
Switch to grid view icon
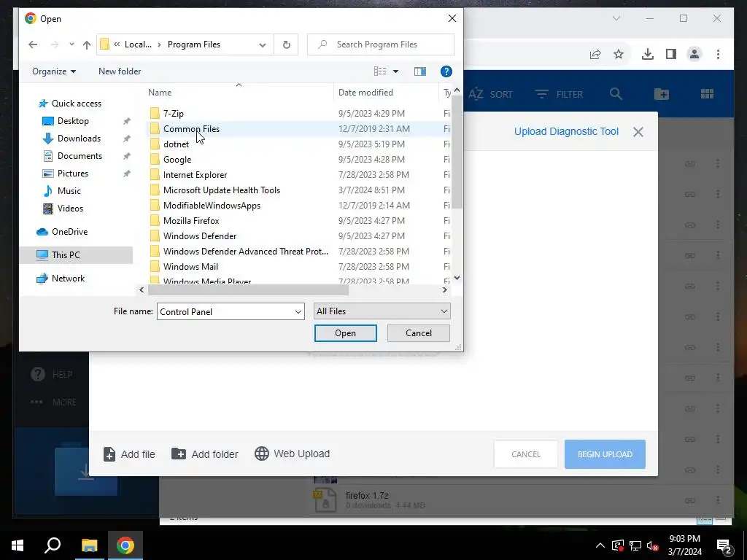tap(707, 94)
